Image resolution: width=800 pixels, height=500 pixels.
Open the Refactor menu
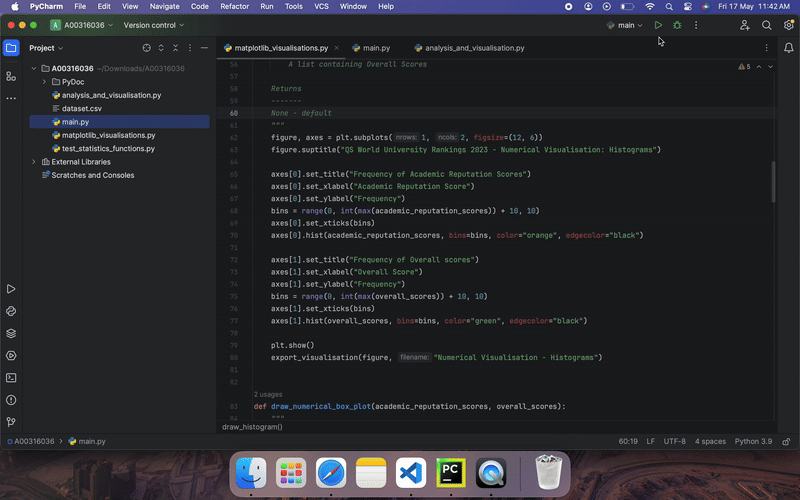click(234, 6)
